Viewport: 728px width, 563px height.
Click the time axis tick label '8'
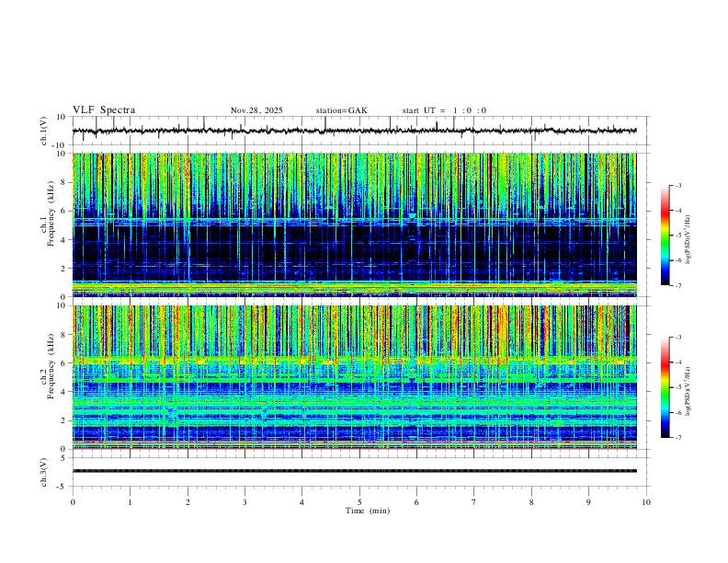[x=531, y=502]
